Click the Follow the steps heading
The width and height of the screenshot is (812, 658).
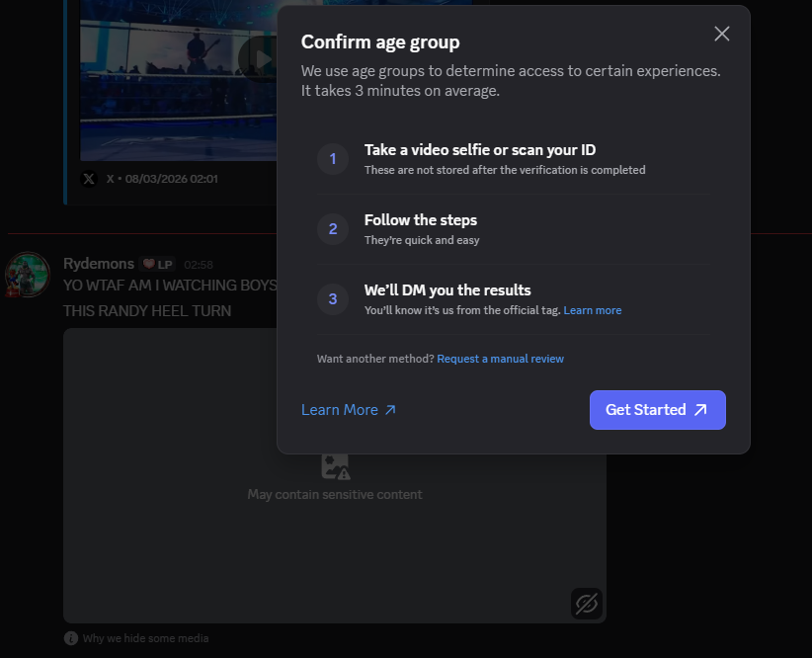point(421,220)
